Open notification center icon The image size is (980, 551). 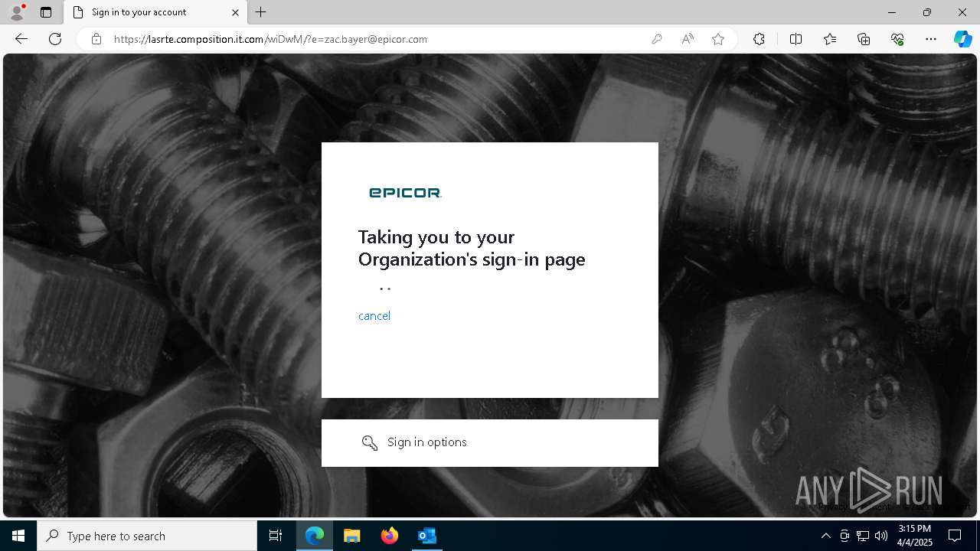(x=955, y=536)
